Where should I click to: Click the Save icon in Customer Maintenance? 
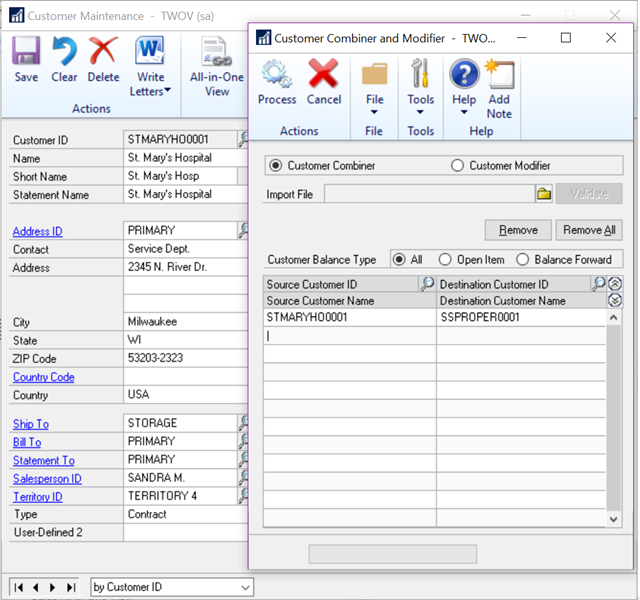[x=26, y=51]
